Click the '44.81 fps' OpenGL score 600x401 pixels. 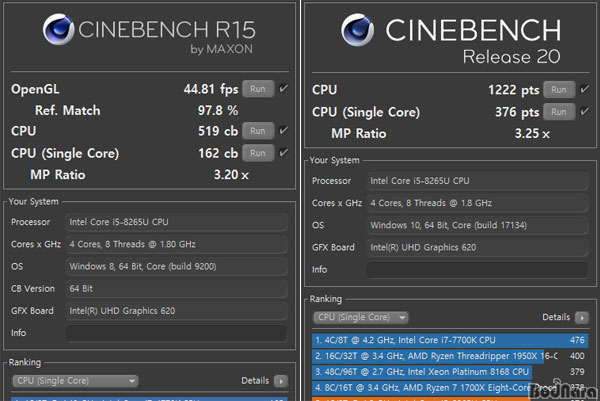(x=211, y=89)
